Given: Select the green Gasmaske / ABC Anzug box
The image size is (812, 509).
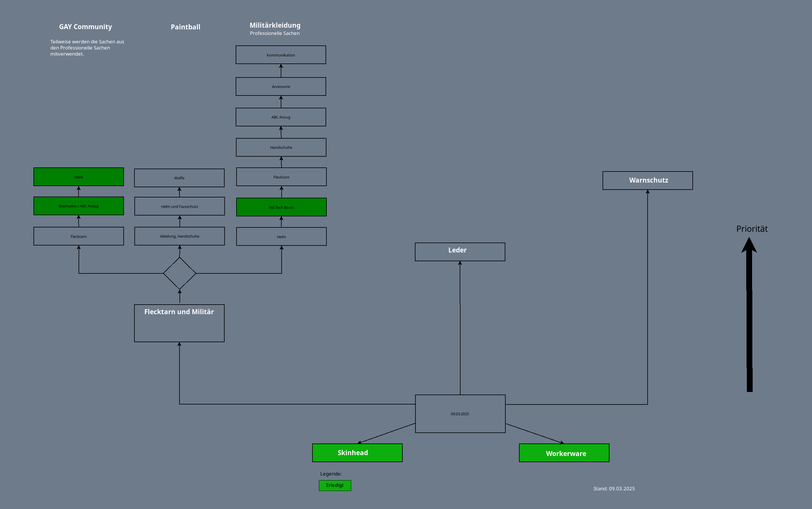Looking at the screenshot, I should [78, 206].
